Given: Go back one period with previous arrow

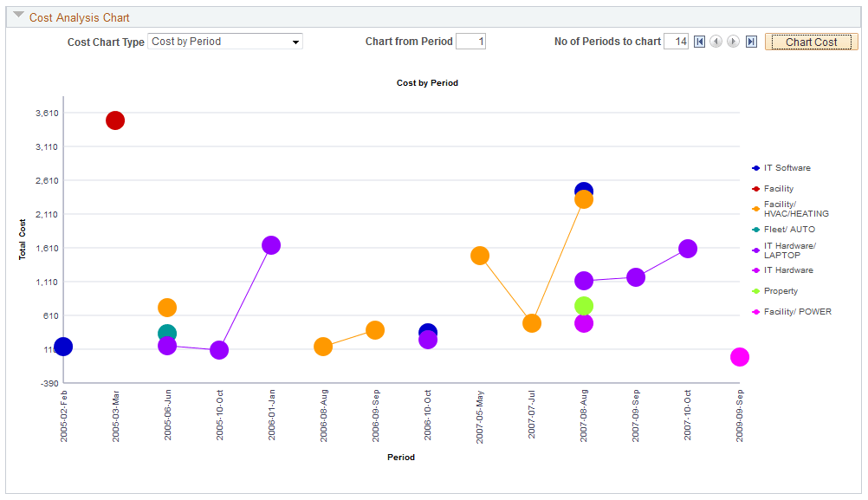Looking at the screenshot, I should coord(717,42).
